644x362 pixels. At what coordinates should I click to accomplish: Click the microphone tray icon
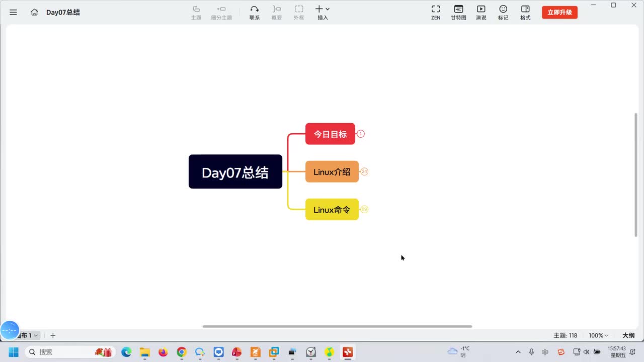[532, 352]
